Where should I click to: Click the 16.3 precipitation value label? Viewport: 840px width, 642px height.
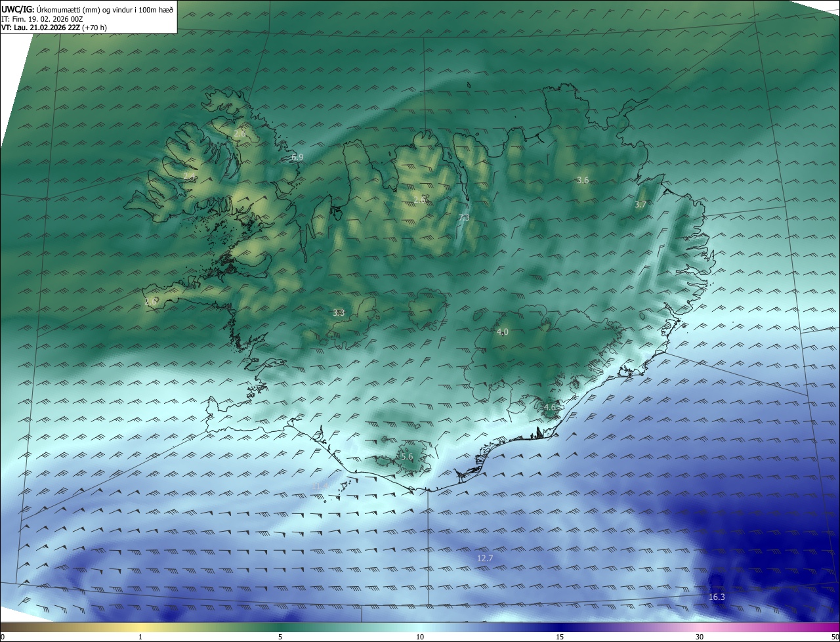717,597
